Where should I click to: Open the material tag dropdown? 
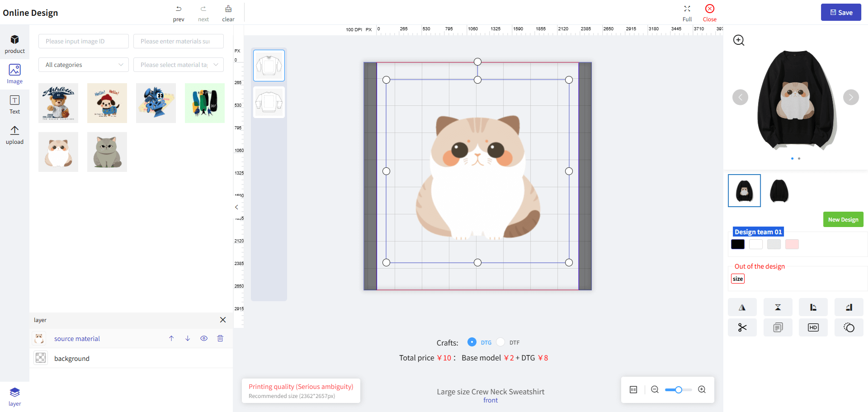coord(179,65)
